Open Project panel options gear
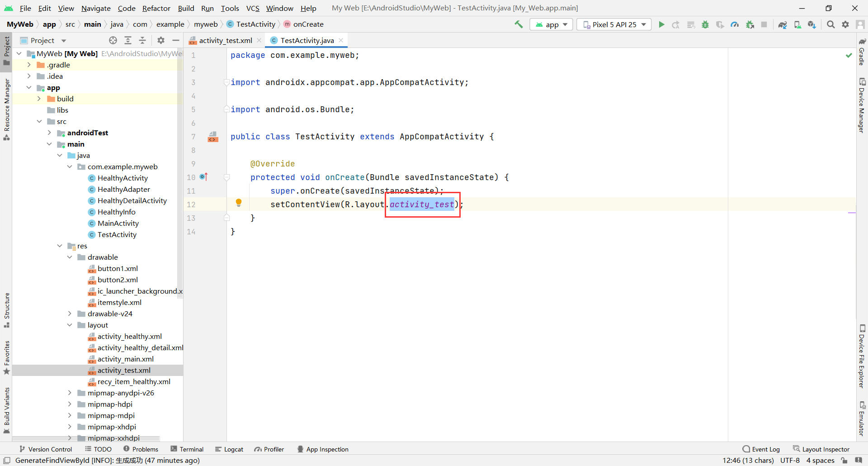Image resolution: width=868 pixels, height=466 pixels. pos(161,40)
